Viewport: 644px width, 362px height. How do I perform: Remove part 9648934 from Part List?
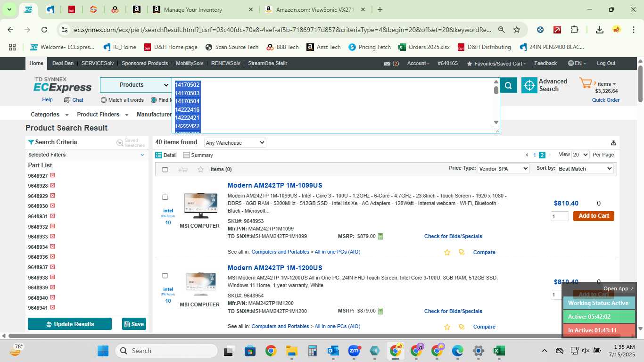pyautogui.click(x=52, y=247)
